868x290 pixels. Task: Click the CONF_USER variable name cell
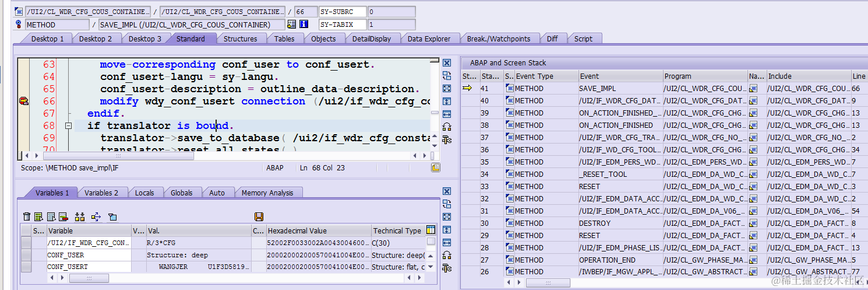pos(89,255)
